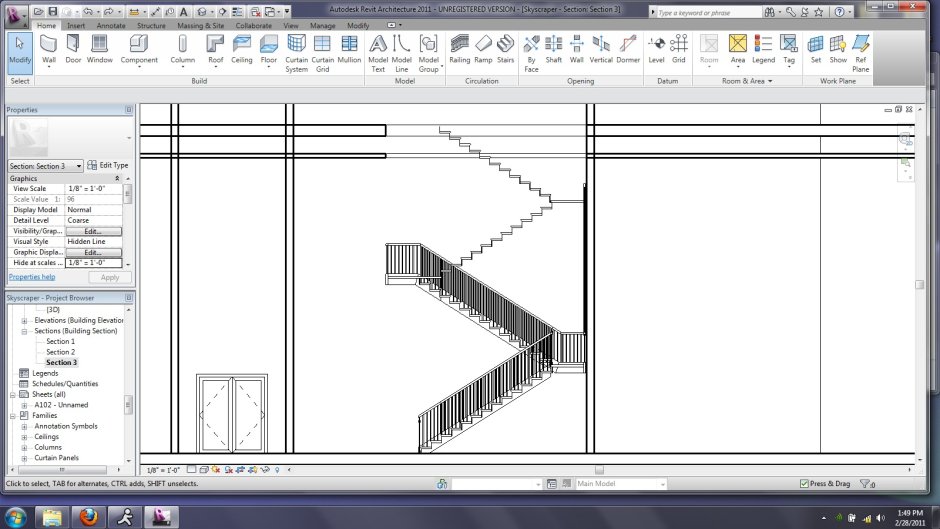The height and width of the screenshot is (529, 940).
Task: Open the Massing & Site tab
Action: tap(200, 26)
